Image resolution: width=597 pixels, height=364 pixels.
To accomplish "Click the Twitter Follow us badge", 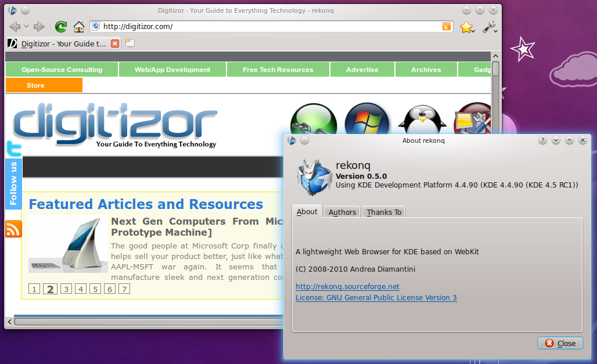I will (x=13, y=174).
